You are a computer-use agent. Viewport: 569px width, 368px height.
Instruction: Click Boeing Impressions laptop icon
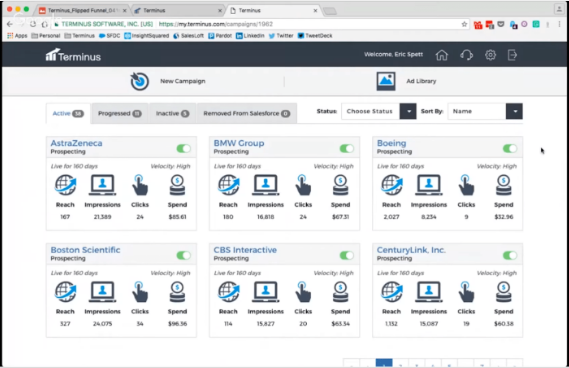pyautogui.click(x=429, y=185)
